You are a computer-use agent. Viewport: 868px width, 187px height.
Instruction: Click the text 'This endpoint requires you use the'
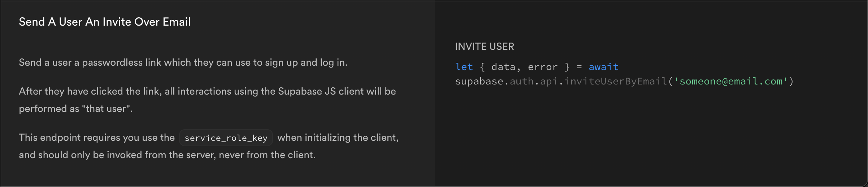click(97, 138)
